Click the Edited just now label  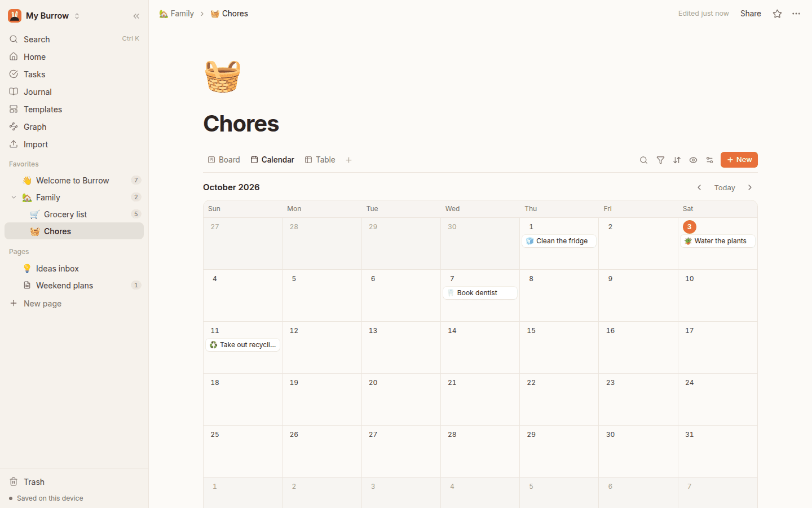703,14
